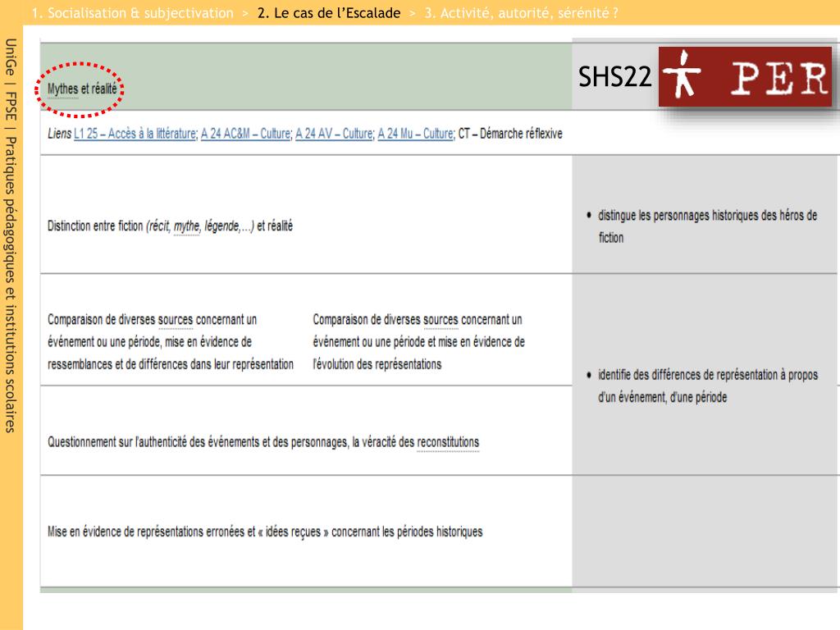Click bullet 'distingue les personnages historiques'
This screenshot has width=840, height=630.
(708, 226)
